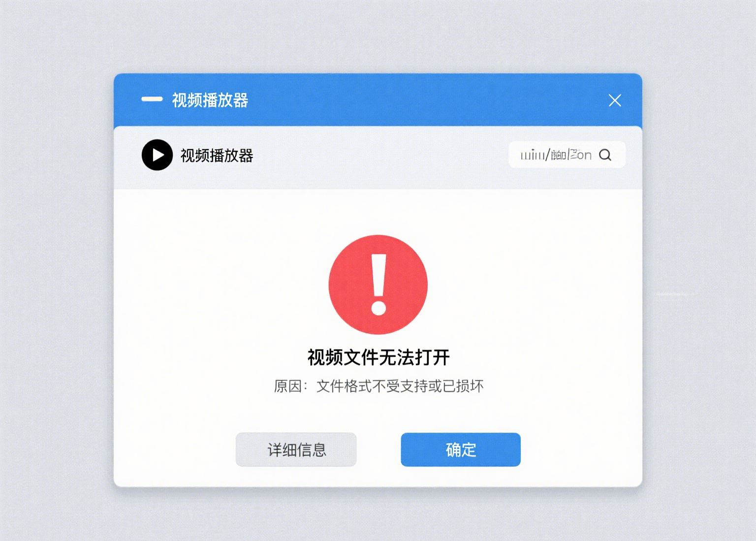Click the black play logo icon
Viewport: 756px width, 541px height.
click(157, 155)
